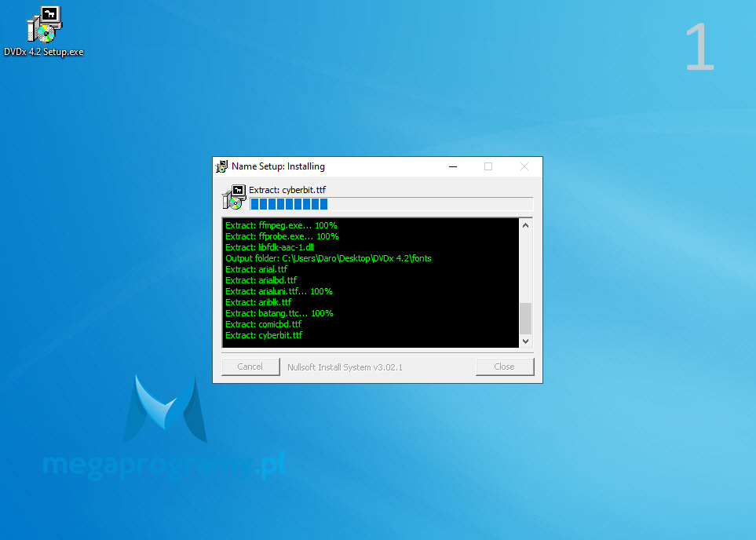Image resolution: width=756 pixels, height=540 pixels.
Task: Click the log scrollbar thumb
Action: 525,318
